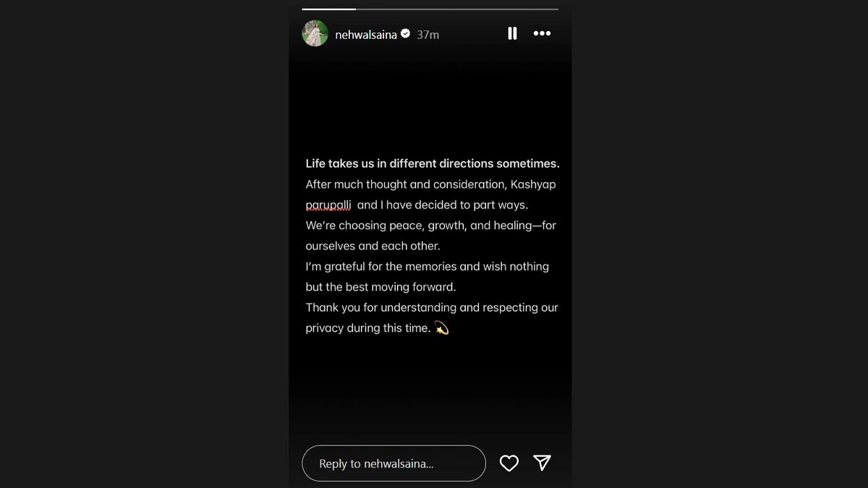Share the story via the paper plane icon
Image resolution: width=868 pixels, height=488 pixels.
pos(542,463)
